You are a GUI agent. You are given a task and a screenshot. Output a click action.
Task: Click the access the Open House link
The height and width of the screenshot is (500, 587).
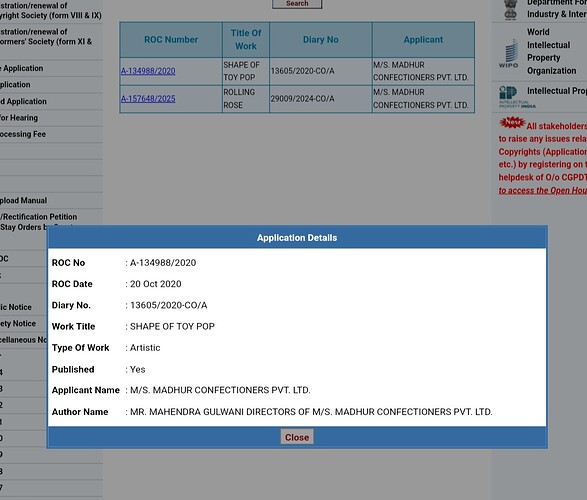pos(542,190)
